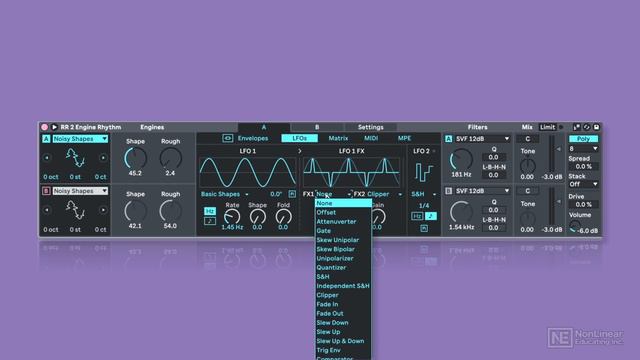Click engine A pan C field
The image size is (640, 360).
tap(527, 139)
